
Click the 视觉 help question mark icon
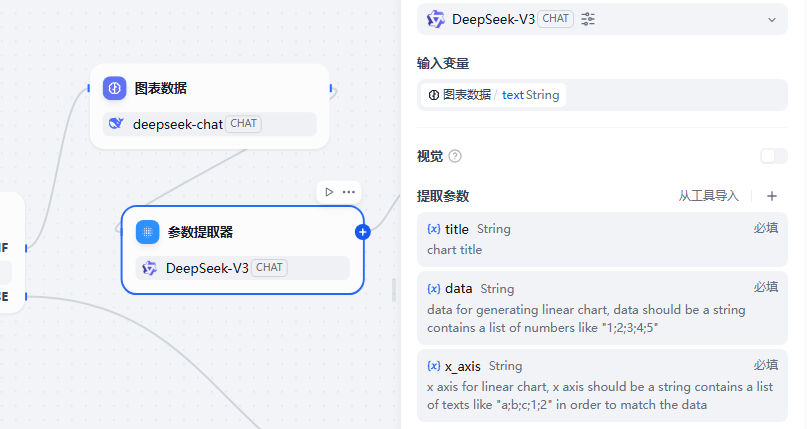[455, 156]
